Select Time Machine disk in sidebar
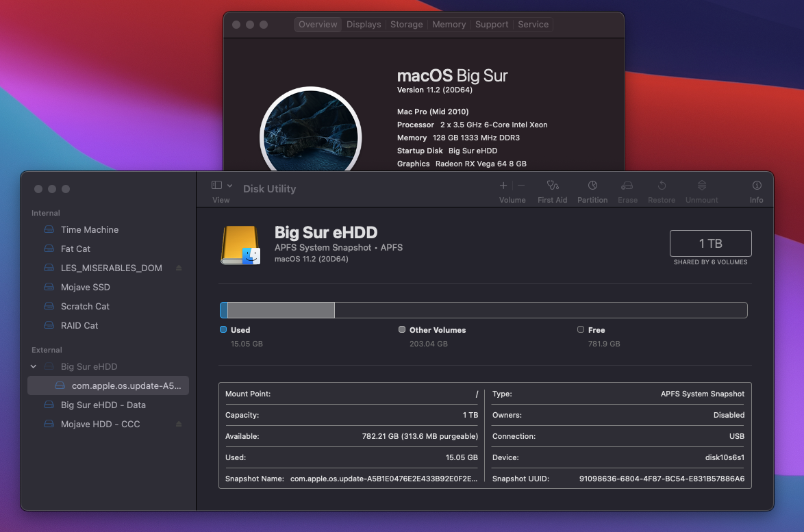The width and height of the screenshot is (804, 532). point(108,229)
